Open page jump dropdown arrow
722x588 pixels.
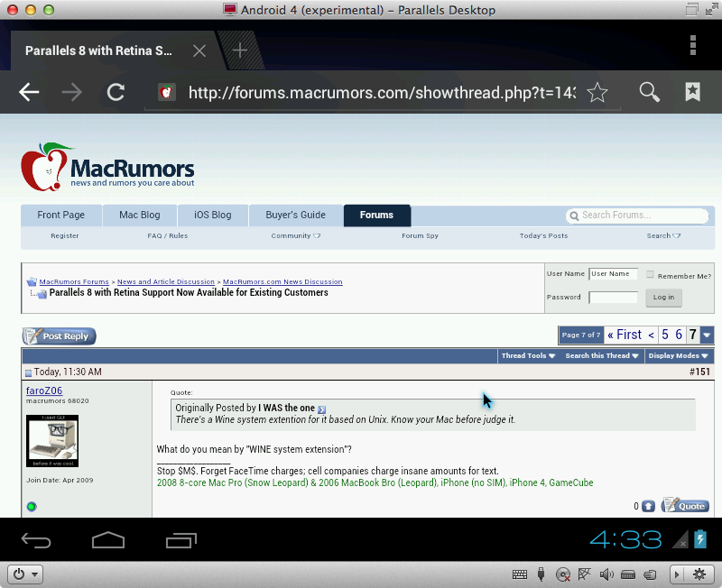(708, 335)
